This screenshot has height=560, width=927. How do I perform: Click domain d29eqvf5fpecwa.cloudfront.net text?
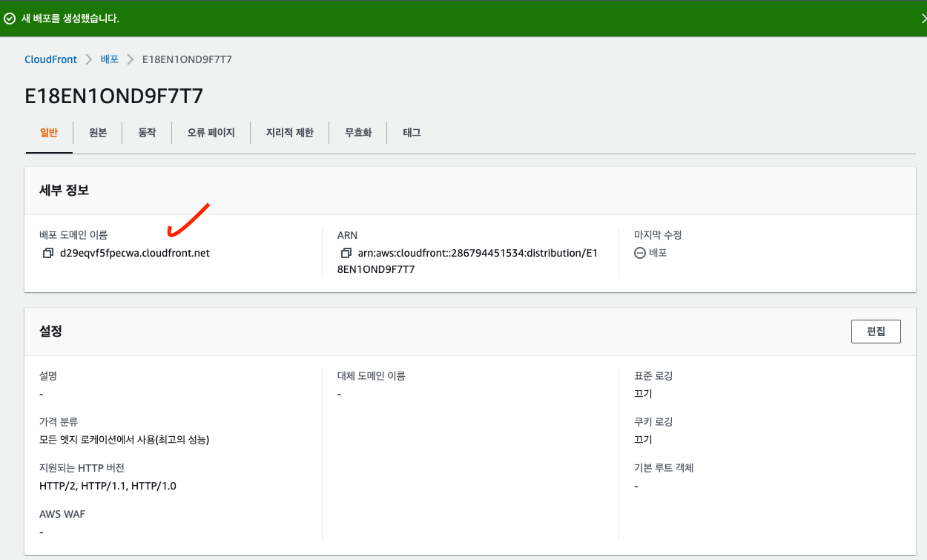[135, 253]
